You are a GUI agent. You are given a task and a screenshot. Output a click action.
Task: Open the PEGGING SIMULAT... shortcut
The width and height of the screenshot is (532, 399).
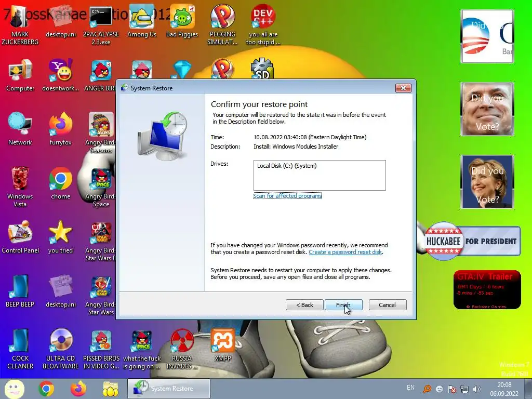click(x=222, y=25)
